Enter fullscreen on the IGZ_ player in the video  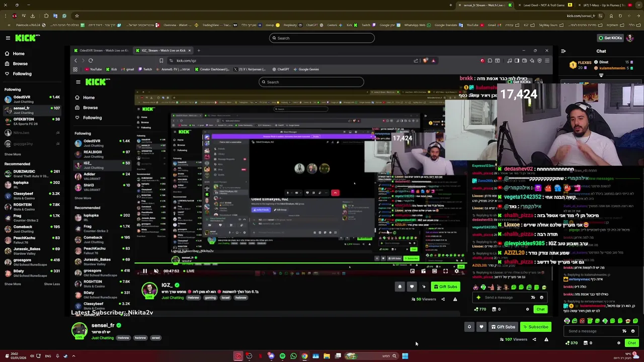[445, 271]
